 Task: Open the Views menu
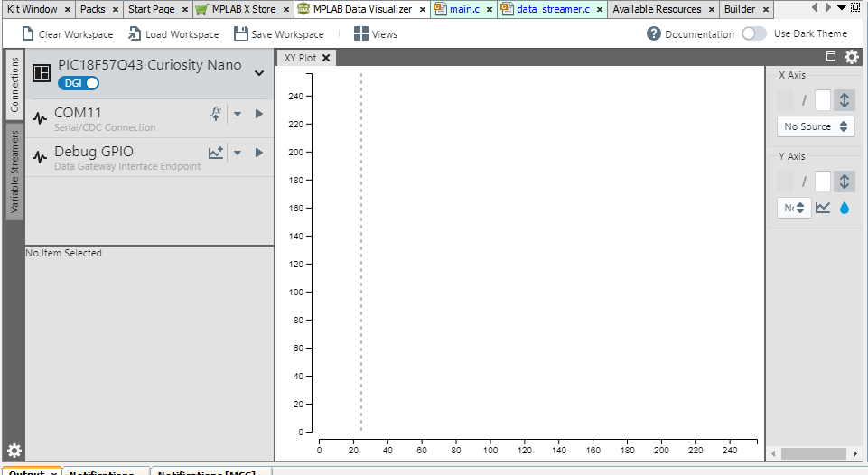[376, 34]
